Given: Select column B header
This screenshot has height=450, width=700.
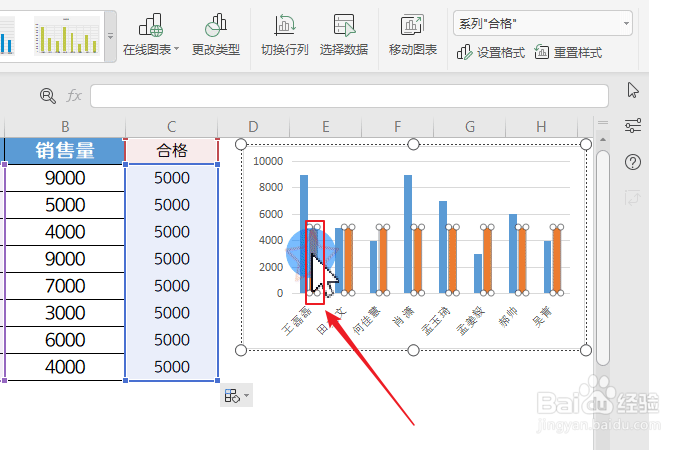Looking at the screenshot, I should 65,127.
